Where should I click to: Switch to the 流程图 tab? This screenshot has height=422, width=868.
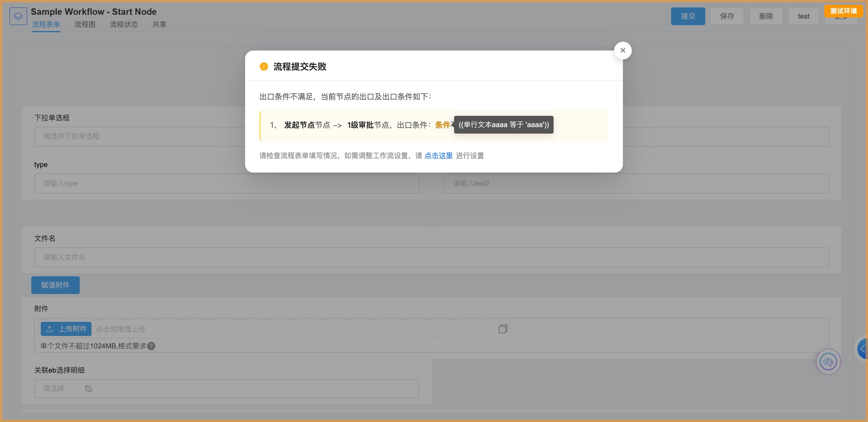pos(85,24)
